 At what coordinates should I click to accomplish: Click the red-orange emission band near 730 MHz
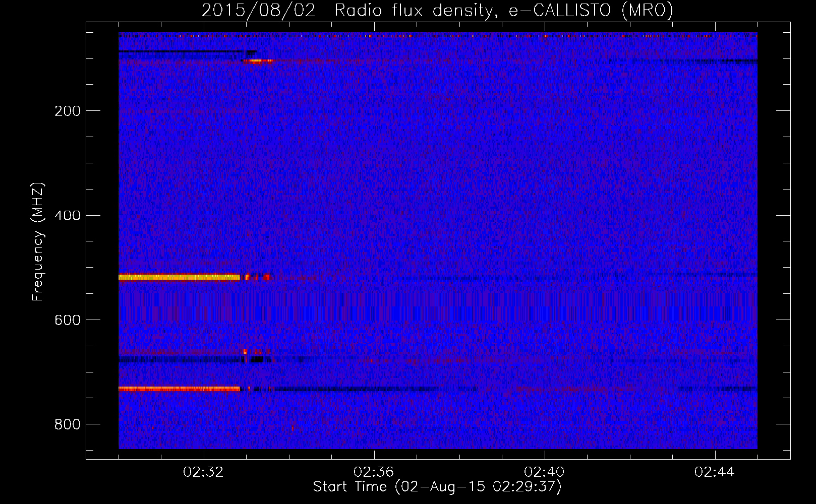click(179, 389)
